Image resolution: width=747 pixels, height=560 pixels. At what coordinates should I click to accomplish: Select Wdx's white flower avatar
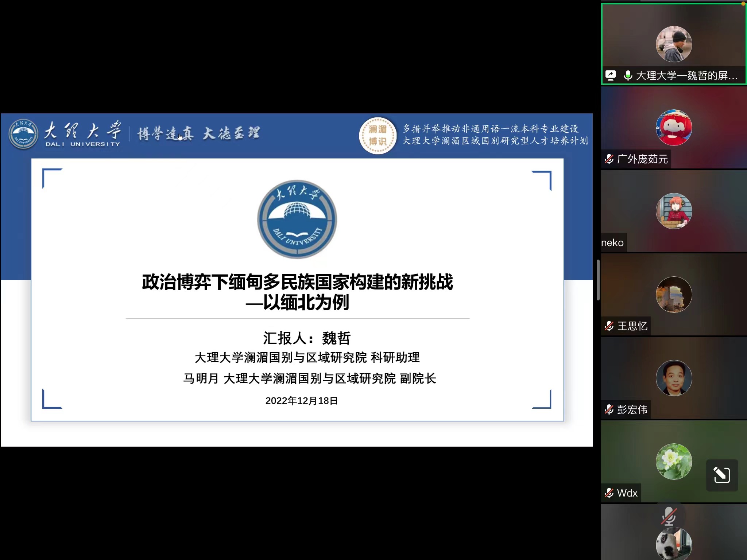674,462
